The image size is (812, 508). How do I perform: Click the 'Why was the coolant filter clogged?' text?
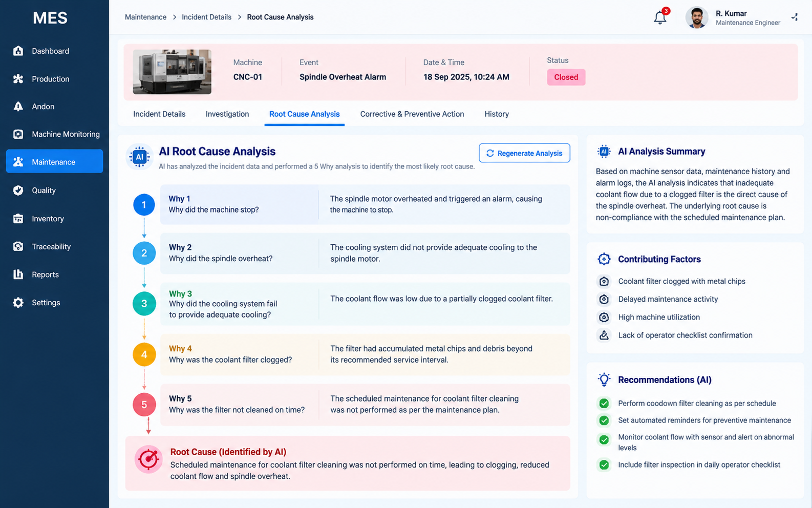coord(230,360)
